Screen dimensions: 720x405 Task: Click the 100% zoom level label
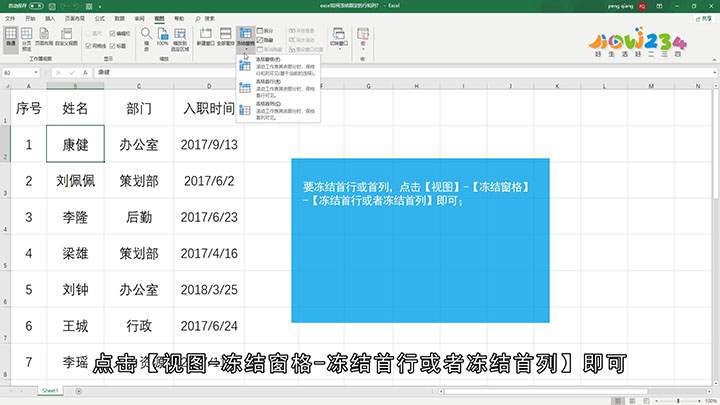tap(711, 401)
